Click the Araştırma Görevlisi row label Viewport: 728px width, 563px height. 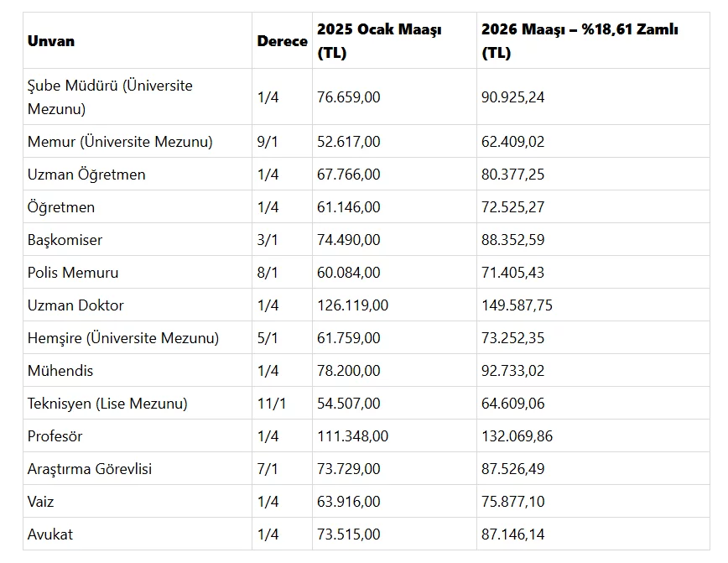coord(90,469)
